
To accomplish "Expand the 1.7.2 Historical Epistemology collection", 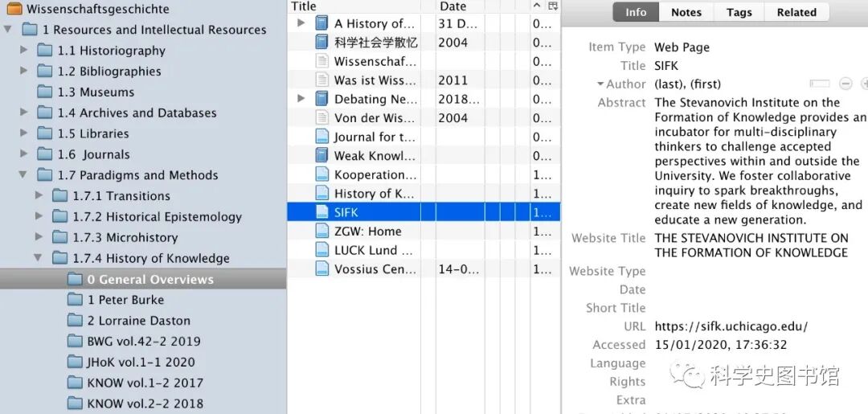I will click(x=39, y=216).
